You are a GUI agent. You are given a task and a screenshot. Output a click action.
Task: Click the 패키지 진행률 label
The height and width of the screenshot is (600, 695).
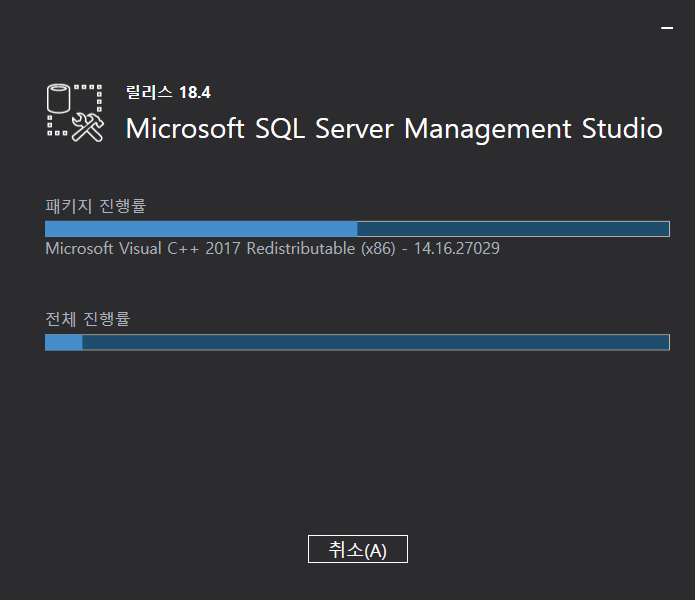coord(96,206)
